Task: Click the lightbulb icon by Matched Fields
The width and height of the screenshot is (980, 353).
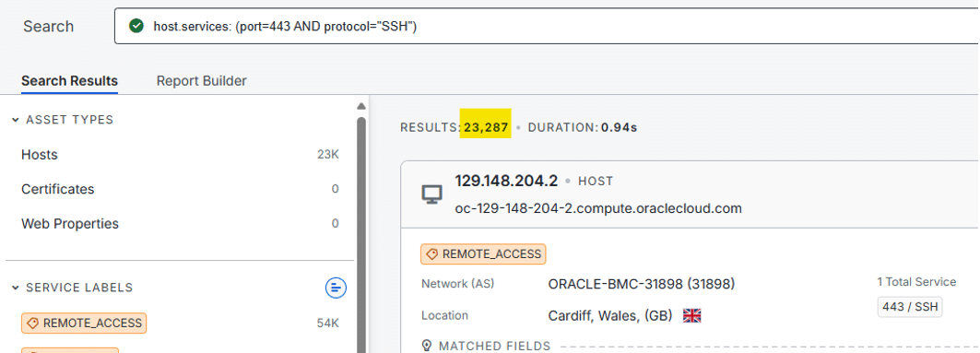Action: click(x=428, y=346)
